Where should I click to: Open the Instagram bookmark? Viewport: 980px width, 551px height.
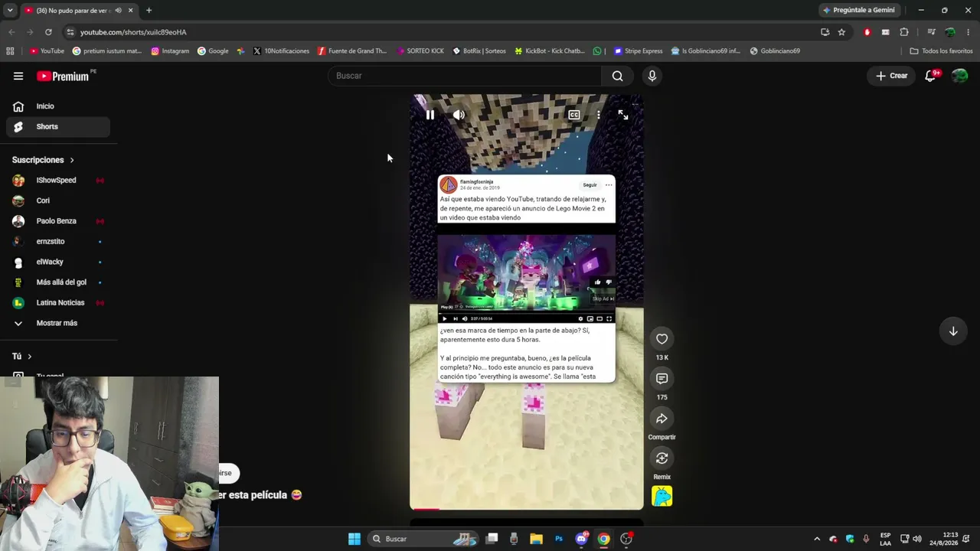pyautogui.click(x=170, y=51)
